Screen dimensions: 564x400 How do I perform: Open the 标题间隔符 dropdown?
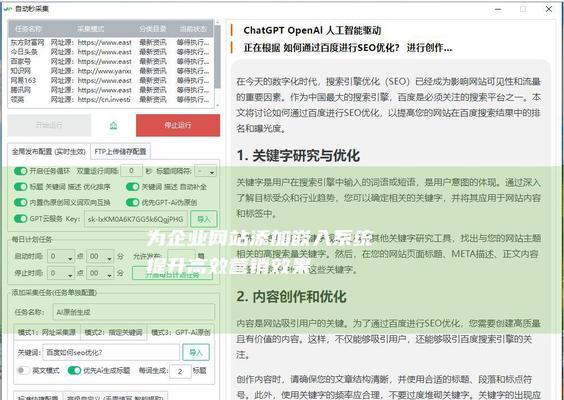(205, 171)
